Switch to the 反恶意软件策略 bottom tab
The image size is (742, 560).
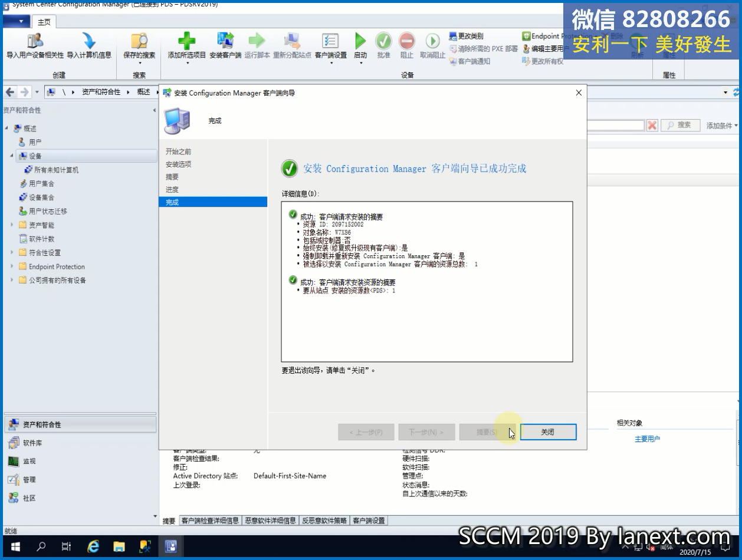(325, 521)
